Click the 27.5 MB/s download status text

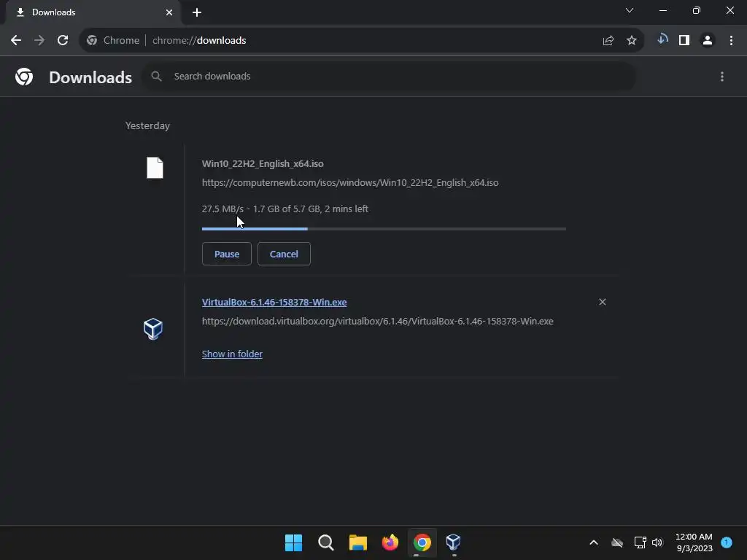(x=285, y=209)
